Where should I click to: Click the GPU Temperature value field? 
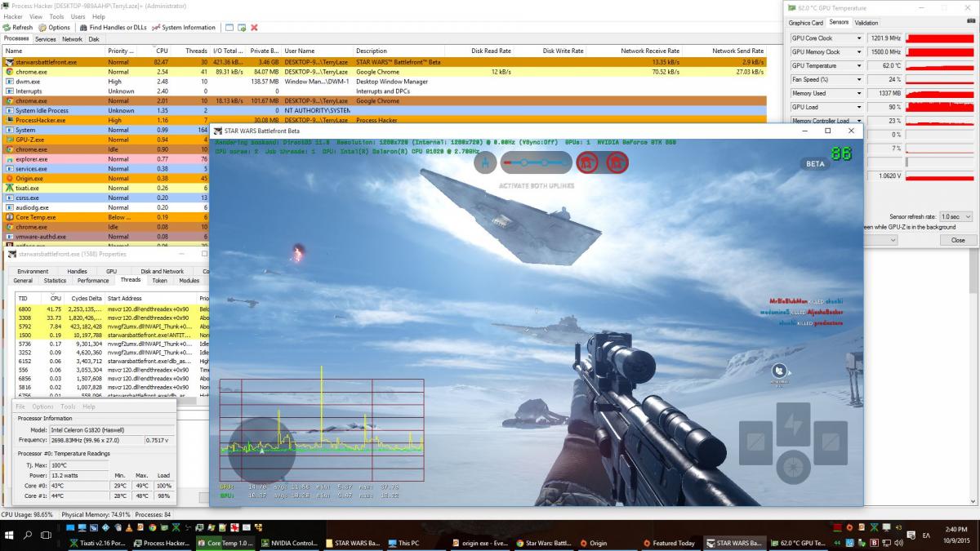tap(884, 66)
